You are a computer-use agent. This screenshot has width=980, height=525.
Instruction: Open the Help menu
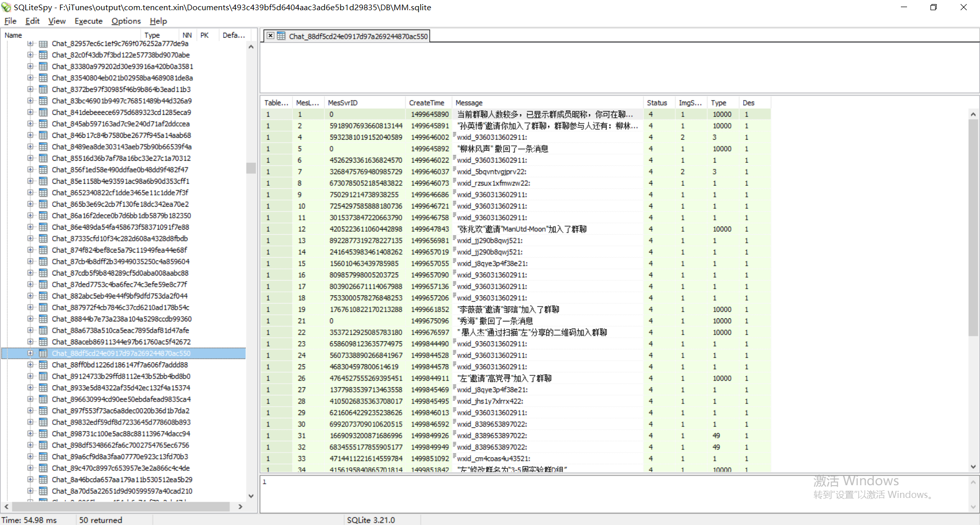click(158, 21)
